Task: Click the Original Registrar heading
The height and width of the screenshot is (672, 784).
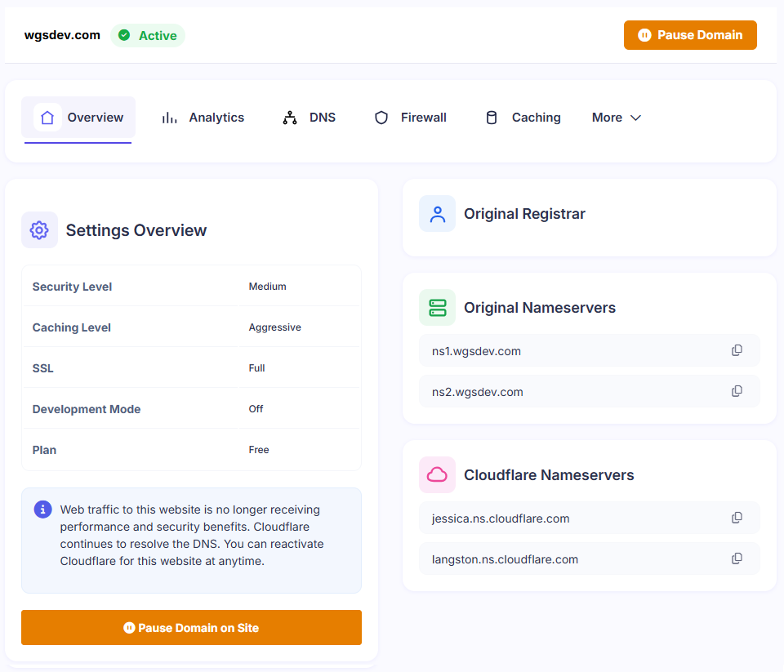Action: coord(524,213)
